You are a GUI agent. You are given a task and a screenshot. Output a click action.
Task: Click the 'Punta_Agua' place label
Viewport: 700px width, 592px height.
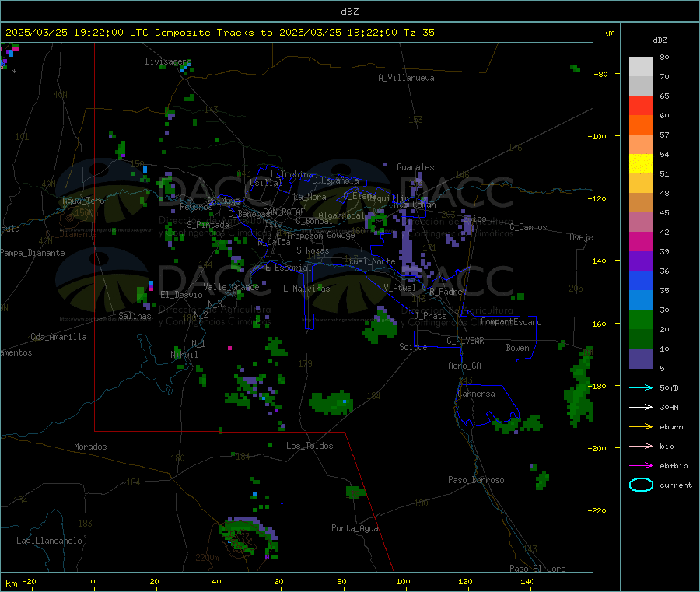click(x=355, y=528)
